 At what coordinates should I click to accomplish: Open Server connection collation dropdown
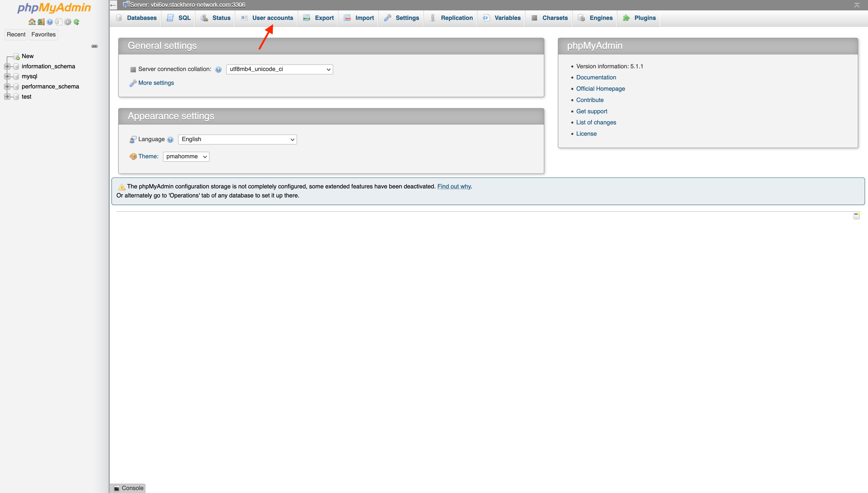point(279,69)
